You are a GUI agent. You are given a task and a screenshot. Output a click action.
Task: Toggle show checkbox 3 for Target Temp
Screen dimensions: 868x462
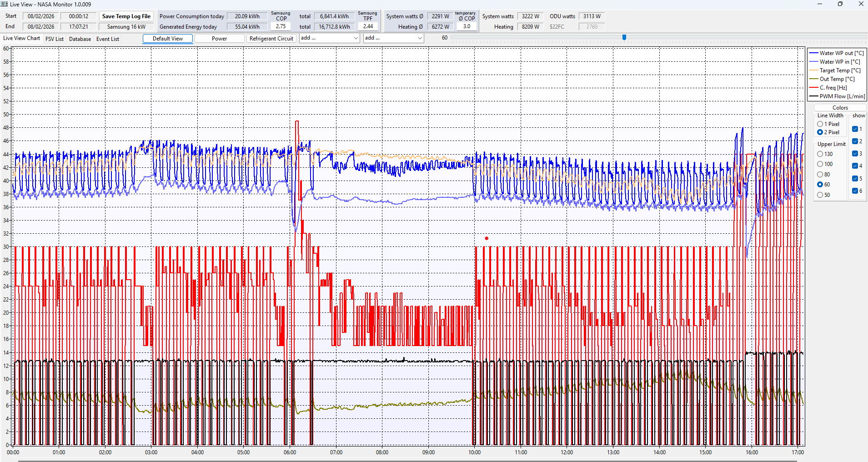pos(855,154)
